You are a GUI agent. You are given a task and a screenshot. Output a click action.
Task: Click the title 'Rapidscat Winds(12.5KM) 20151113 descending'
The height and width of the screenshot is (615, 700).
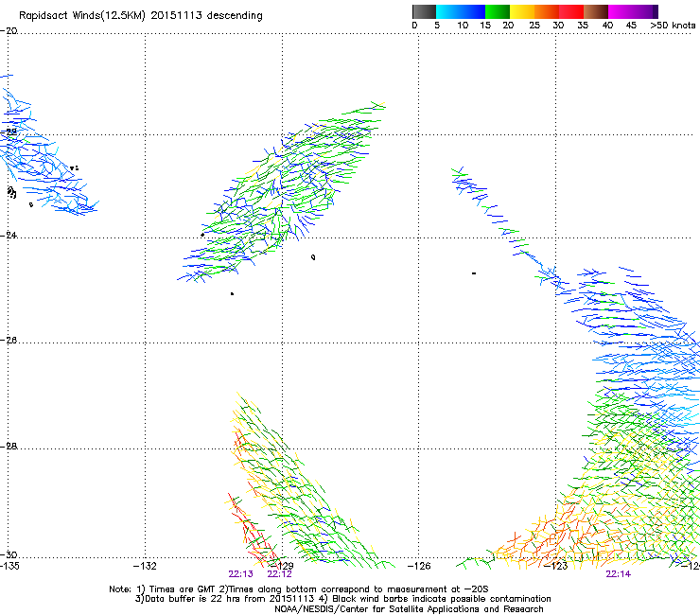141,16
